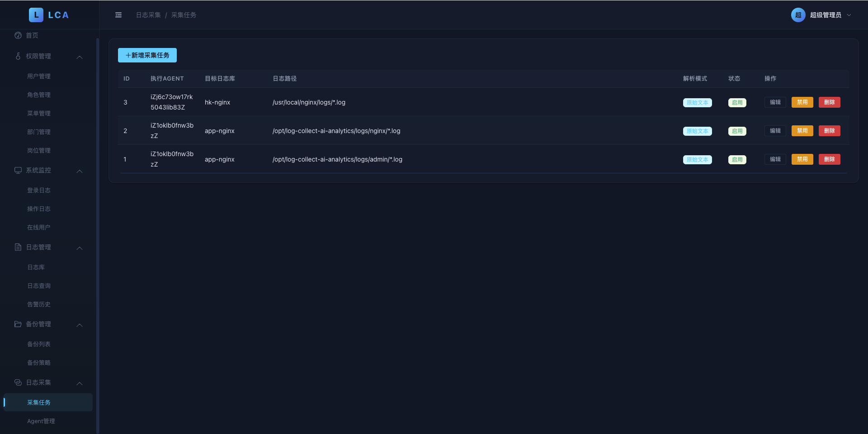The height and width of the screenshot is (434, 868).
Task: Toggle the sidebar collapse hamburger icon
Action: pos(118,15)
